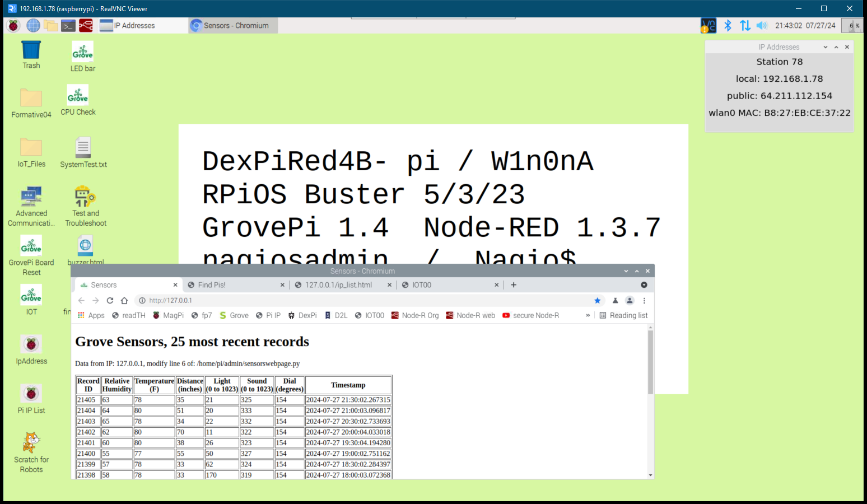Launch the terminal from the taskbar

(68, 25)
